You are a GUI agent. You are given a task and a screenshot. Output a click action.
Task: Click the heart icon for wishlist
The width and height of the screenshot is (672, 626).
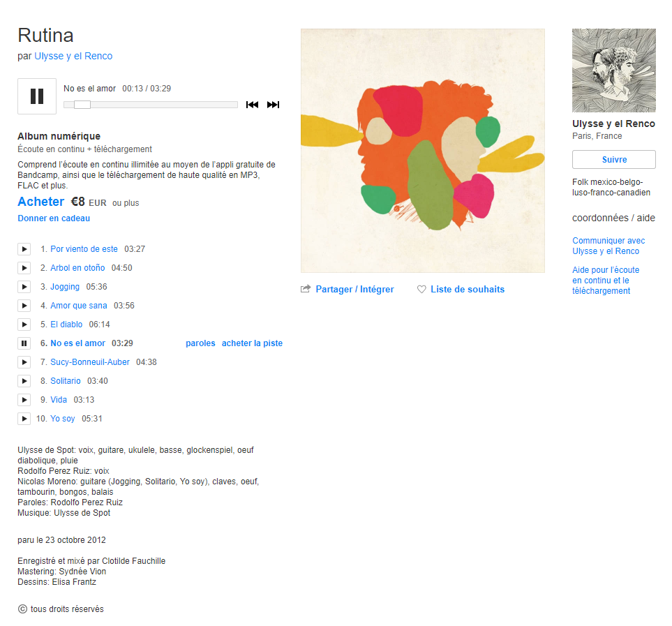[x=421, y=289]
